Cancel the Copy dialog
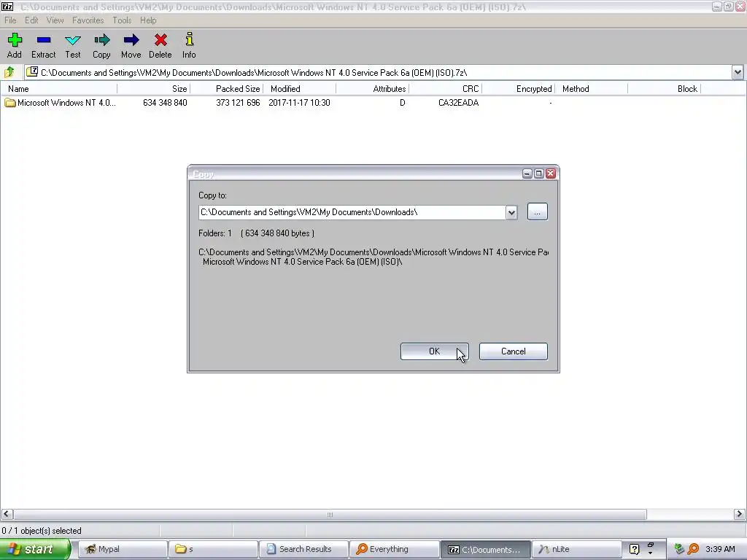The height and width of the screenshot is (560, 747). pyautogui.click(x=513, y=351)
